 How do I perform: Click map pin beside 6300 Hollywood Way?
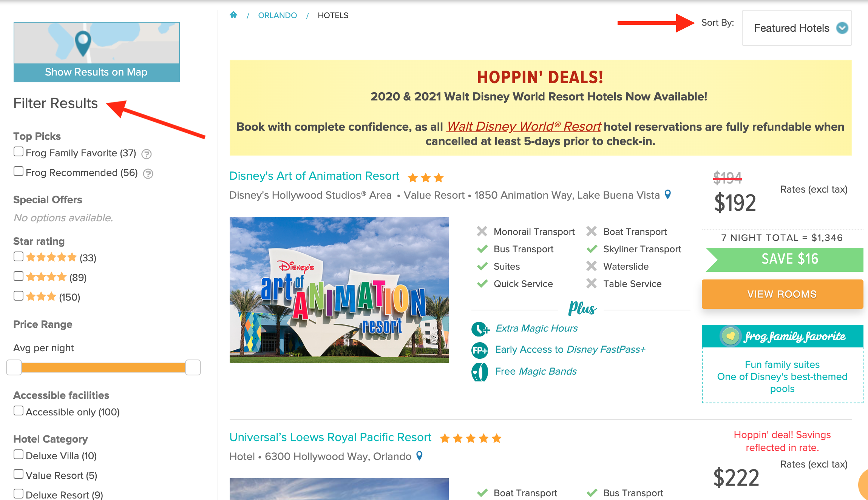419,456
